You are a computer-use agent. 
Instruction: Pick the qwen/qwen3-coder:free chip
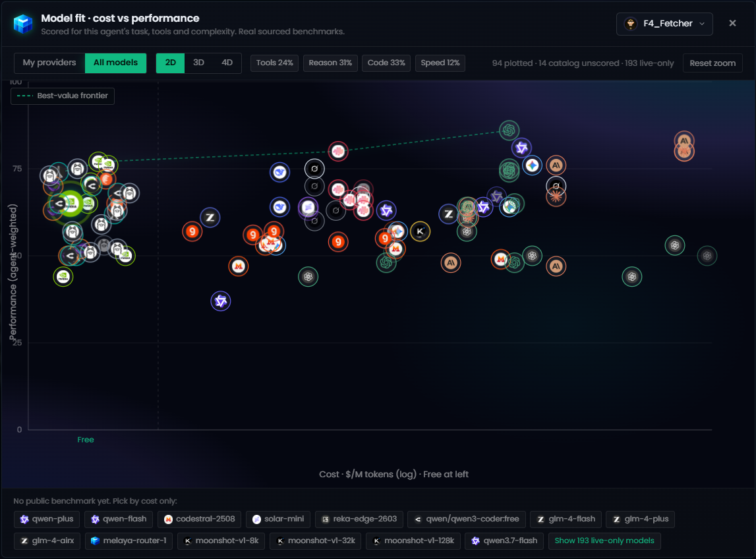pyautogui.click(x=466, y=519)
